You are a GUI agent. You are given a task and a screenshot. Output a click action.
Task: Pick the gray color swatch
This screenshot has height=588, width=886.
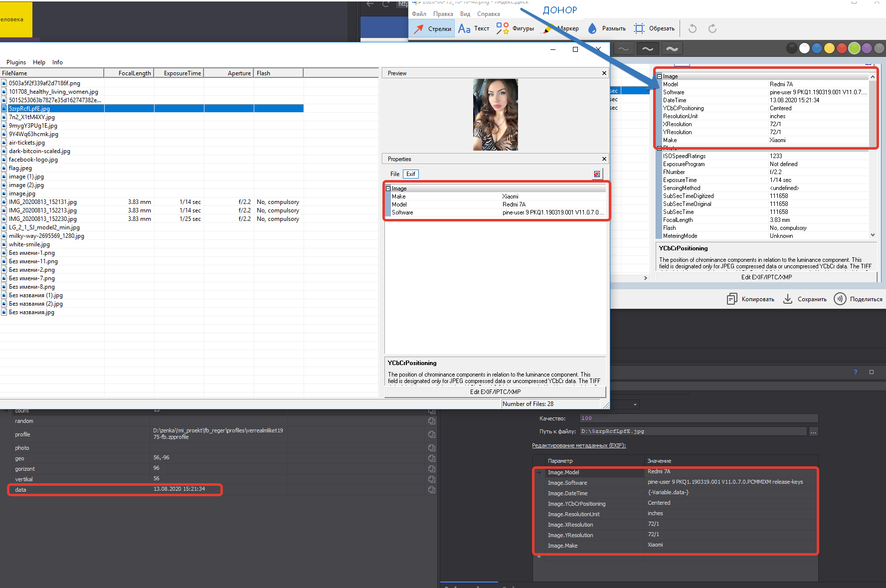879,48
